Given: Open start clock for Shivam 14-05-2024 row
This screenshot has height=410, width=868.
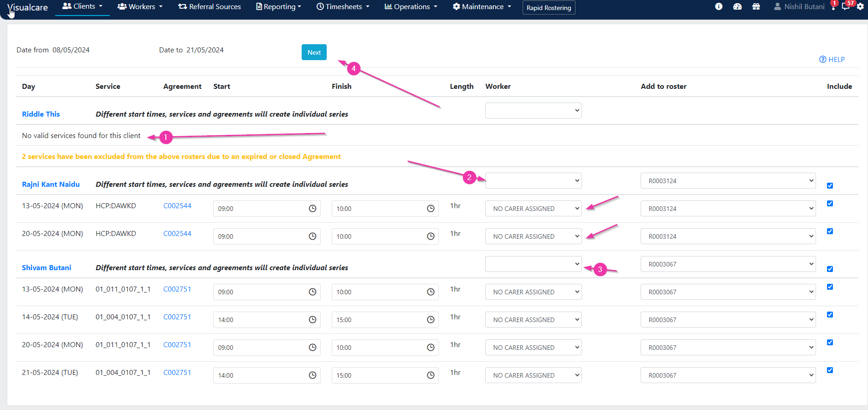Looking at the screenshot, I should tap(313, 320).
